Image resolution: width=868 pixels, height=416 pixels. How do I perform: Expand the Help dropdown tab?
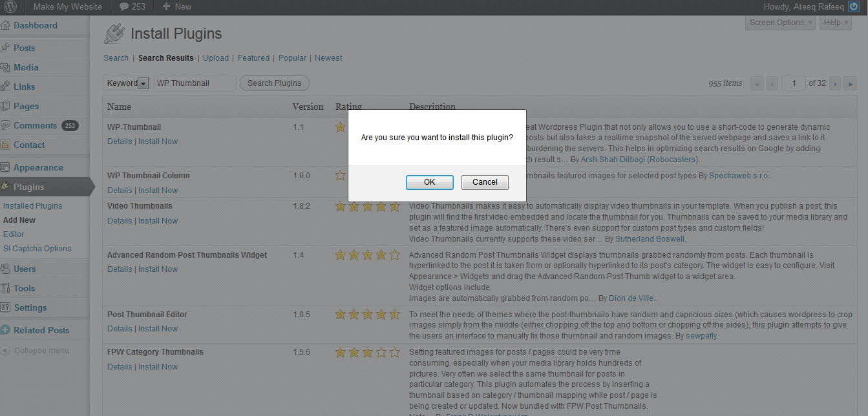pos(836,23)
